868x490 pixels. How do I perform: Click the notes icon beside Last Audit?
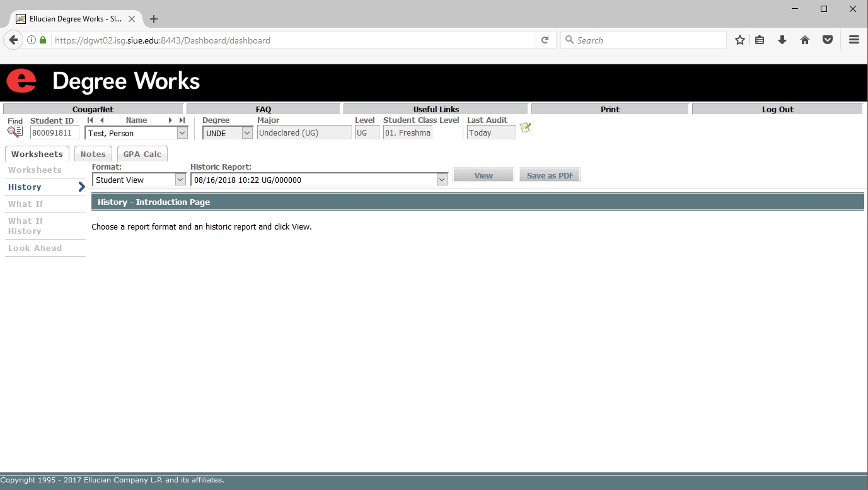pyautogui.click(x=525, y=128)
